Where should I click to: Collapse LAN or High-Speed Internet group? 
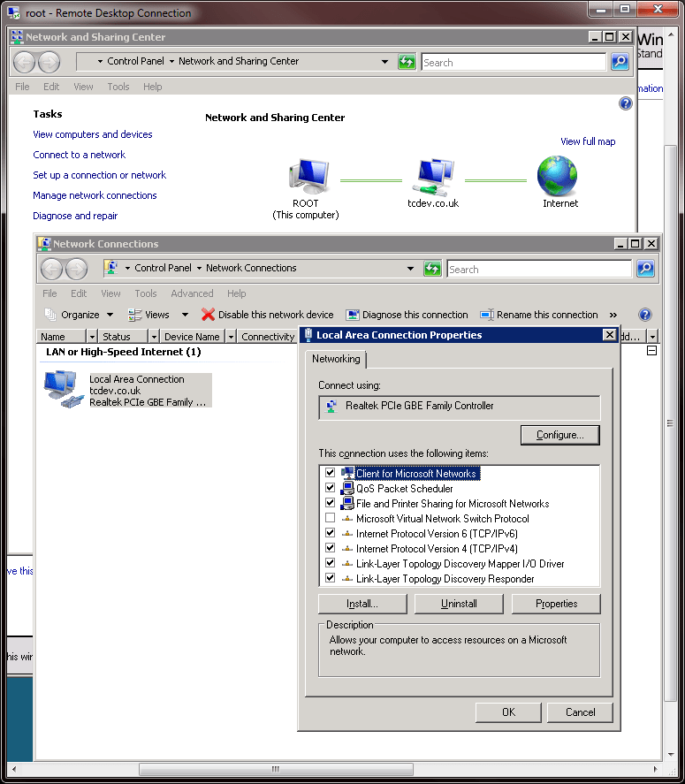tap(651, 351)
